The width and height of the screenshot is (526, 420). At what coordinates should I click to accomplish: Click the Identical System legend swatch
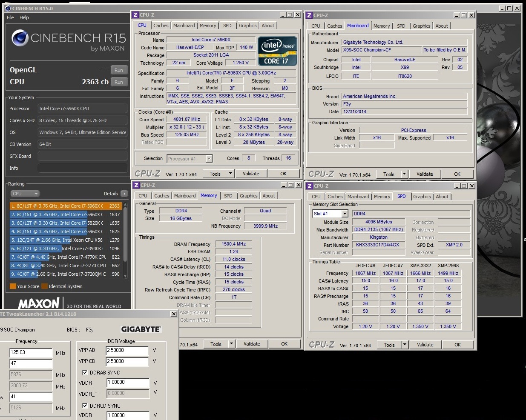44,286
